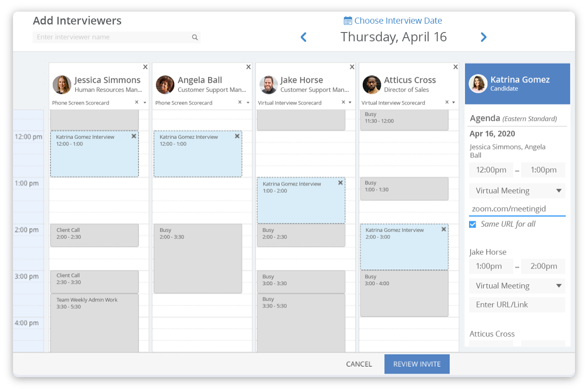Image resolution: width=588 pixels, height=391 pixels.
Task: Click the REVIEW INVITE button
Action: pyautogui.click(x=417, y=364)
